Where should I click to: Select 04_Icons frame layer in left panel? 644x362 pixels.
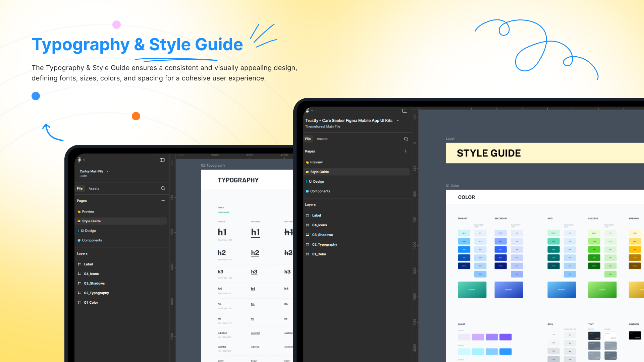[x=91, y=274]
